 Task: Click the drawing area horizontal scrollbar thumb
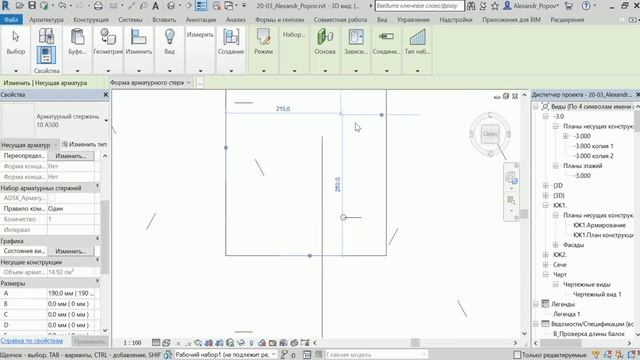coord(415,343)
